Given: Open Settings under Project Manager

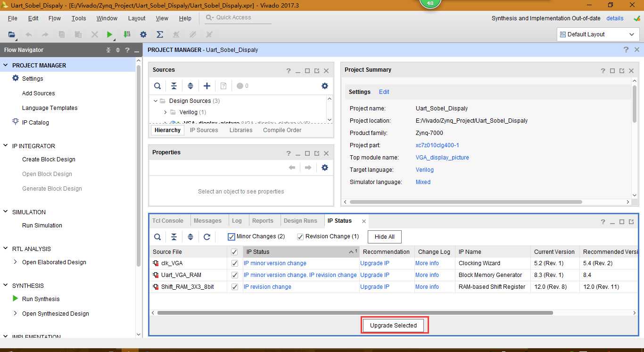Looking at the screenshot, I should tap(33, 79).
